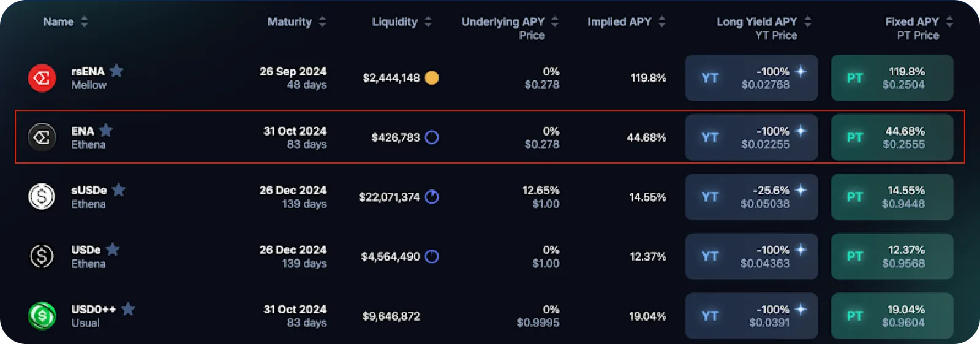Click the red rsENA token logo

pyautogui.click(x=42, y=78)
